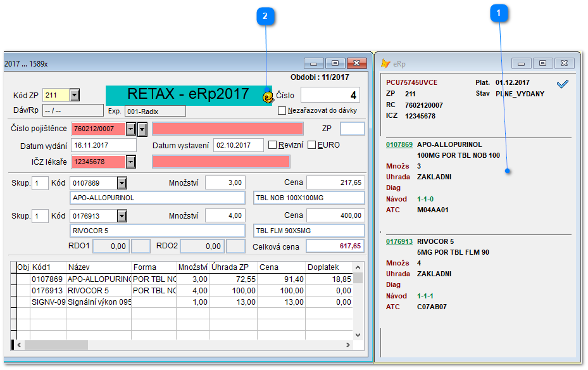588x370 pixels.
Task: Click the Množství field showing 4,00
Action: click(x=225, y=216)
